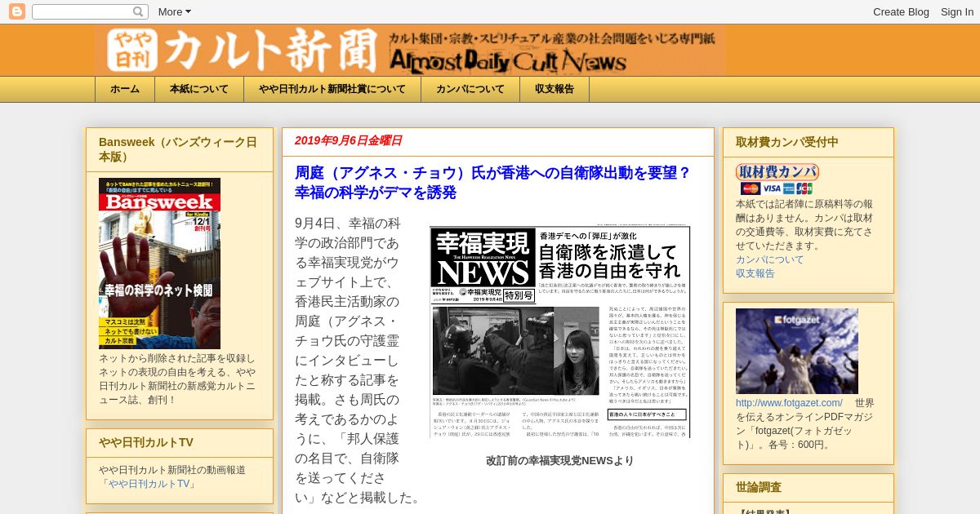
Task: Open the やや日刊カルト新聞社賞について tab
Action: 332,89
